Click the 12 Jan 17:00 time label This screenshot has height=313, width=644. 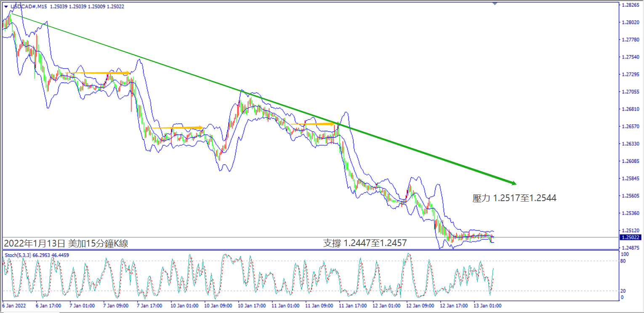pos(454,305)
